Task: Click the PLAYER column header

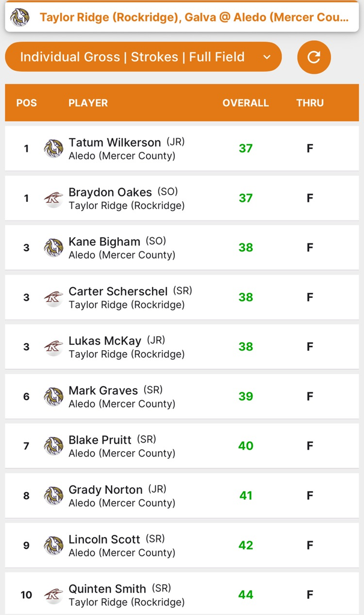Action: click(x=88, y=103)
